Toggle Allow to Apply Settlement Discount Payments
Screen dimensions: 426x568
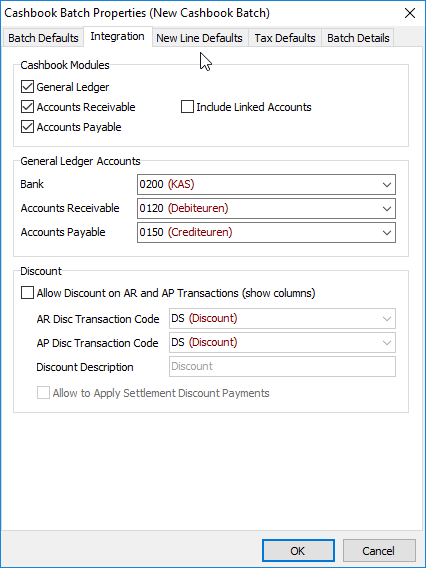(43, 393)
